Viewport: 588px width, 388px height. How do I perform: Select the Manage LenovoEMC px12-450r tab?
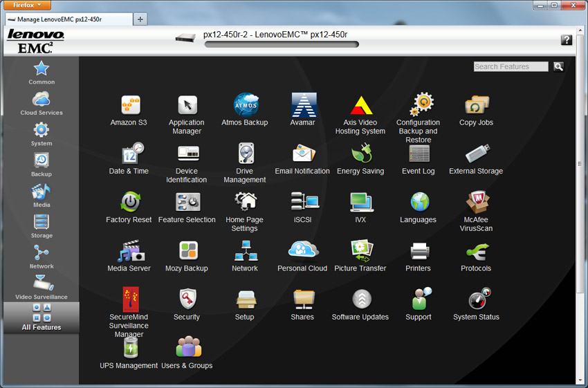pos(68,19)
